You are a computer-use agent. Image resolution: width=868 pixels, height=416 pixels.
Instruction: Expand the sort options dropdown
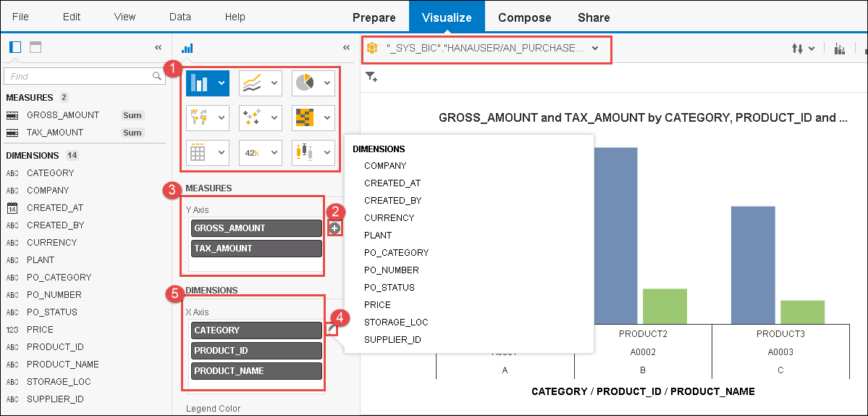tap(803, 49)
